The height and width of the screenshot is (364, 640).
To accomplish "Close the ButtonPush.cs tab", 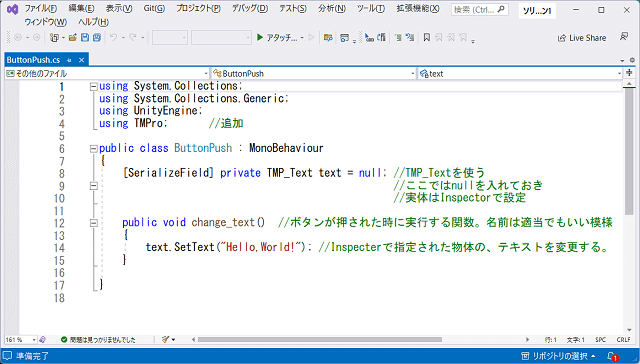I will (82, 60).
